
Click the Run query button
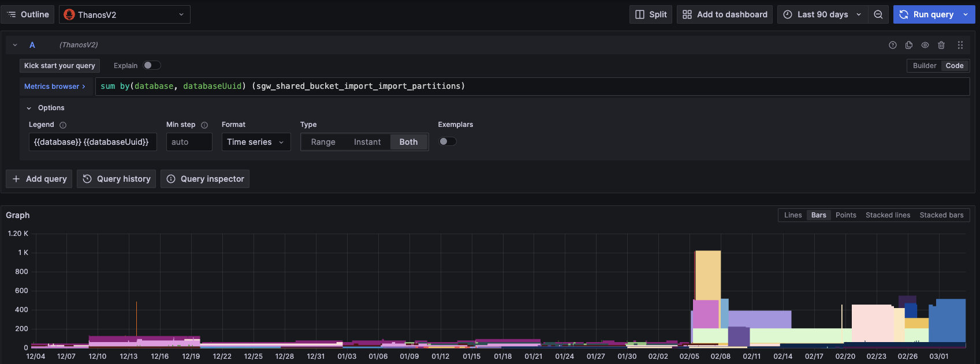pos(927,14)
